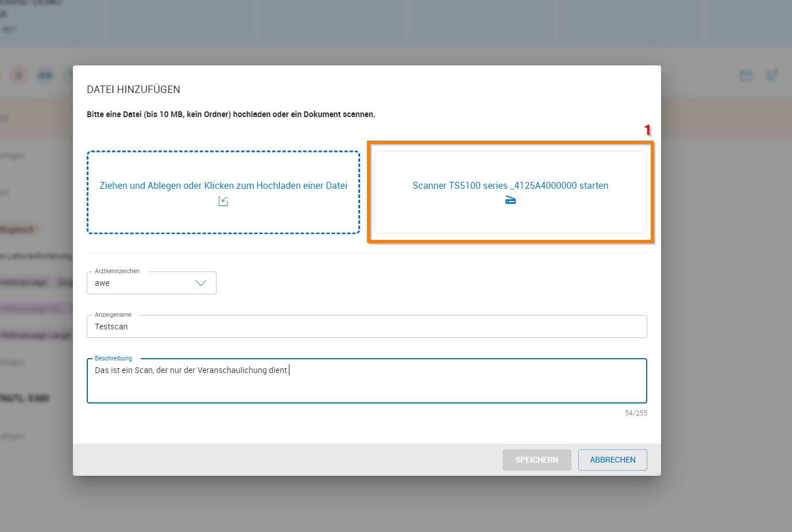Start the scan via 'Scanner TS5100 series' link
Image resolution: width=792 pixels, height=532 pixels.
(510, 185)
